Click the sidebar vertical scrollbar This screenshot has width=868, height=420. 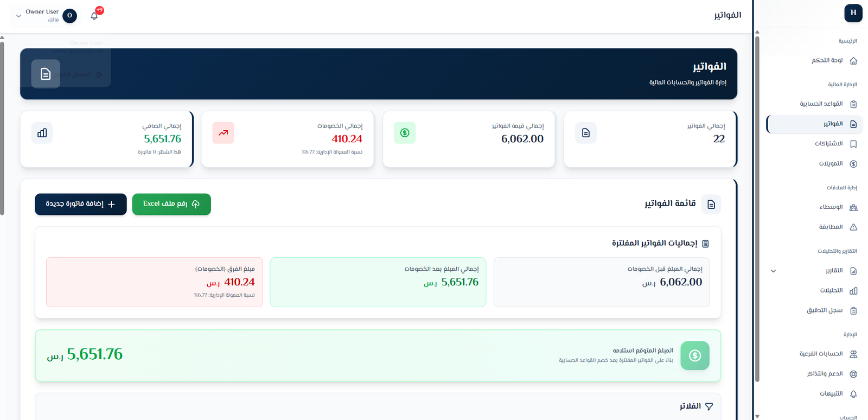[x=757, y=208]
